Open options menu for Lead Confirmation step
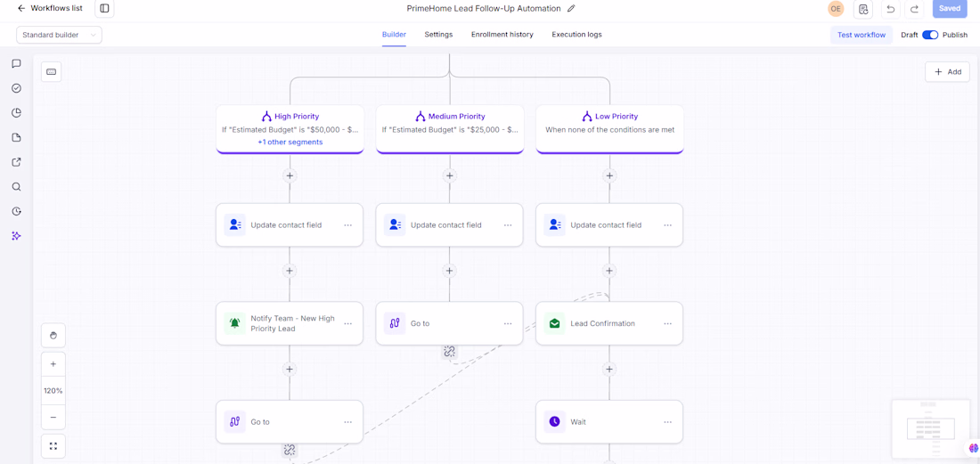 667,323
